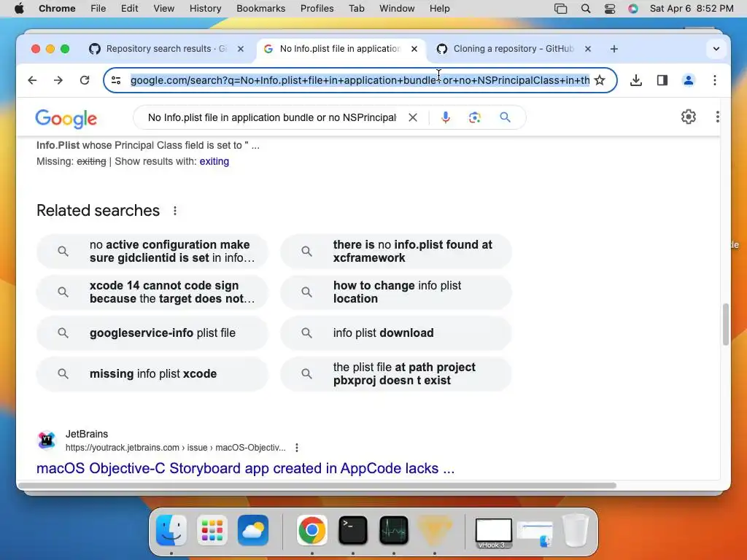Go forward to the next page
The width and height of the screenshot is (747, 560).
point(58,80)
